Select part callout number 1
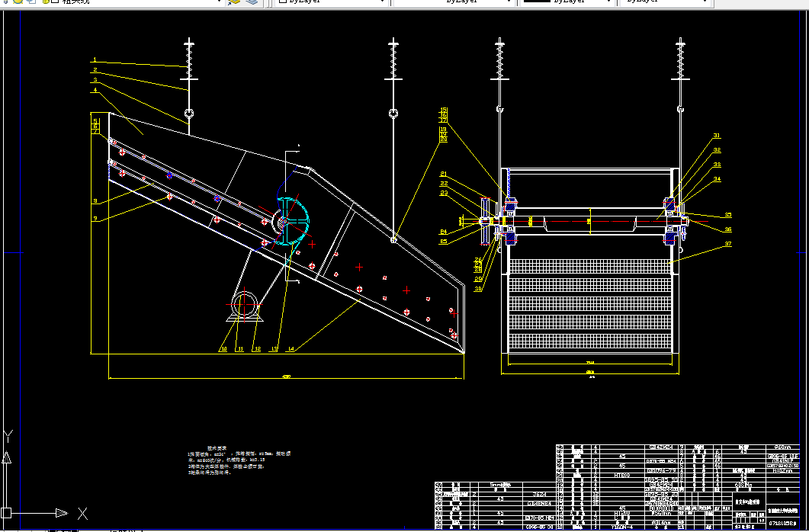This screenshot has height=532, width=809. click(x=95, y=59)
